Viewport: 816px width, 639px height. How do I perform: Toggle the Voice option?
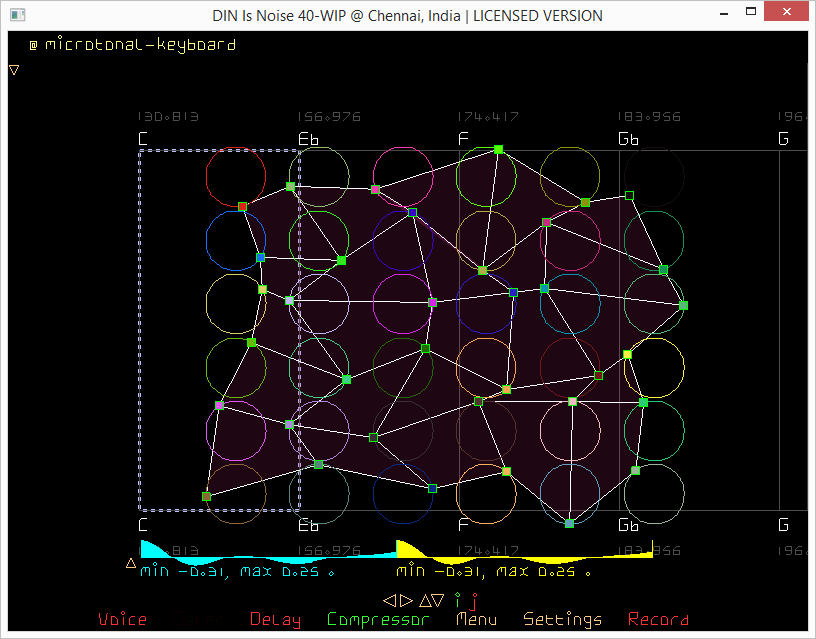pyautogui.click(x=122, y=620)
